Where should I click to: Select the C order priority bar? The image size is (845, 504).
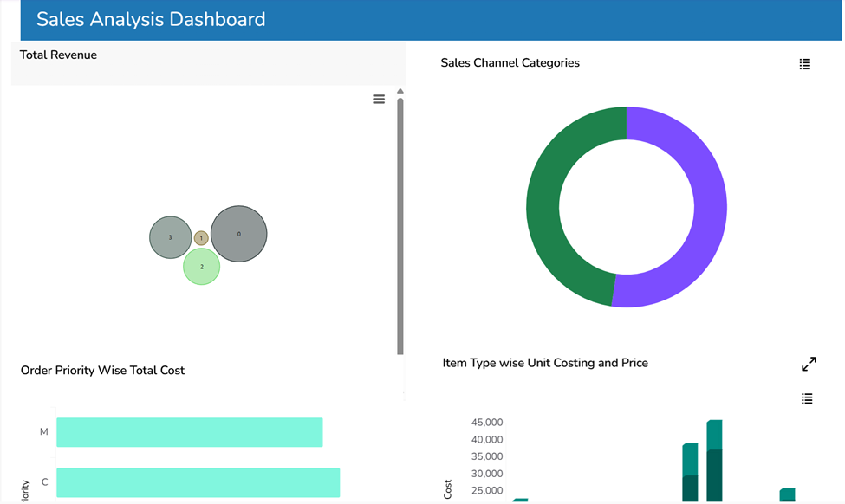(x=198, y=482)
